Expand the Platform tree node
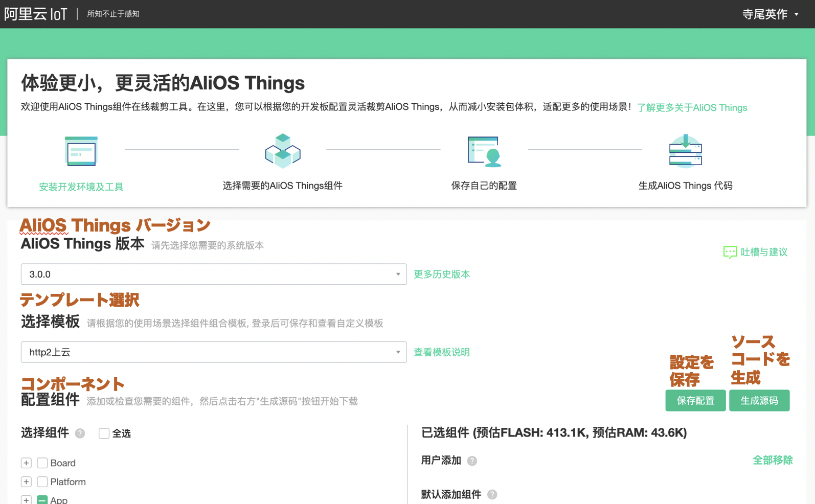 point(26,482)
